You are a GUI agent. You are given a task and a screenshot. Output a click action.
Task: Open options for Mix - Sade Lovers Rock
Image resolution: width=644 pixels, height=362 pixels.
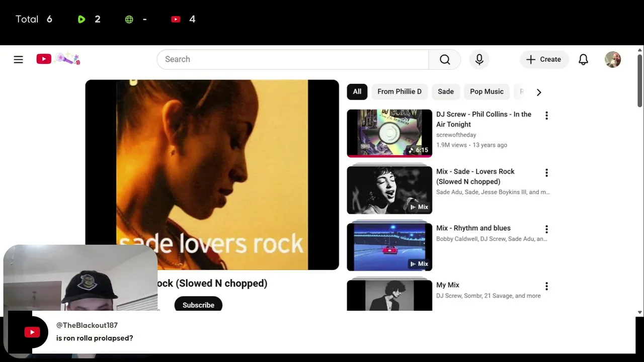(x=546, y=173)
